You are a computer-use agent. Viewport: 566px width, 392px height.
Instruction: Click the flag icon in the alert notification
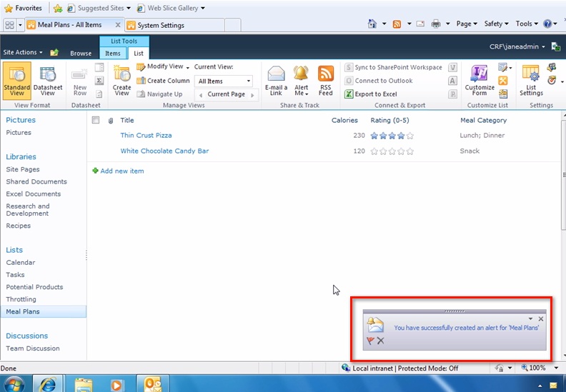[x=370, y=341]
